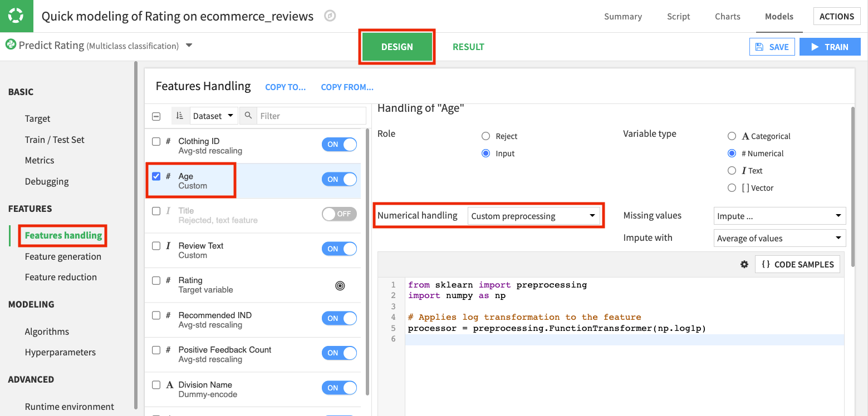Screen dimensions: 868x416
Task: Click the magnifier search icon next to Filter
Action: click(x=248, y=116)
